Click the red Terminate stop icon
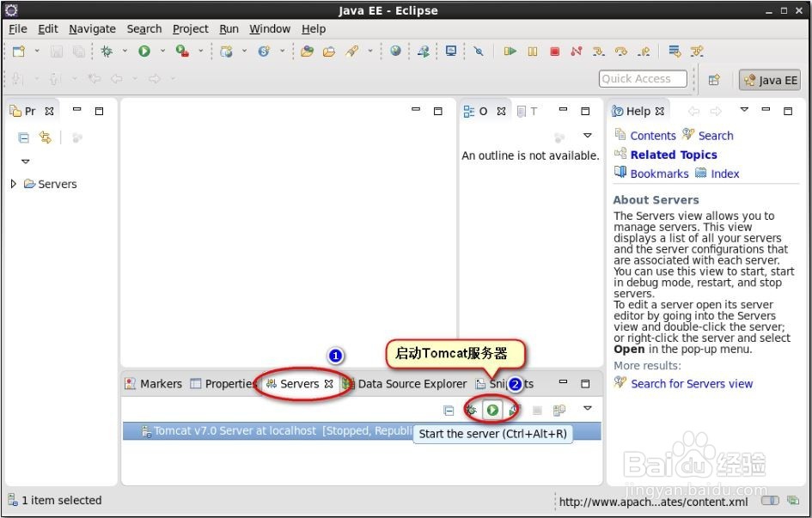 click(554, 51)
